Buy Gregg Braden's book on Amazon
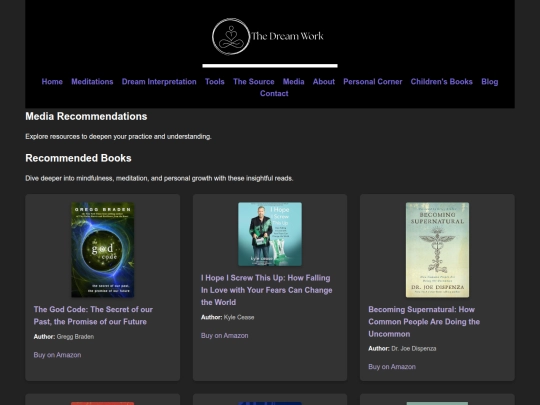The image size is (540, 405). click(57, 355)
